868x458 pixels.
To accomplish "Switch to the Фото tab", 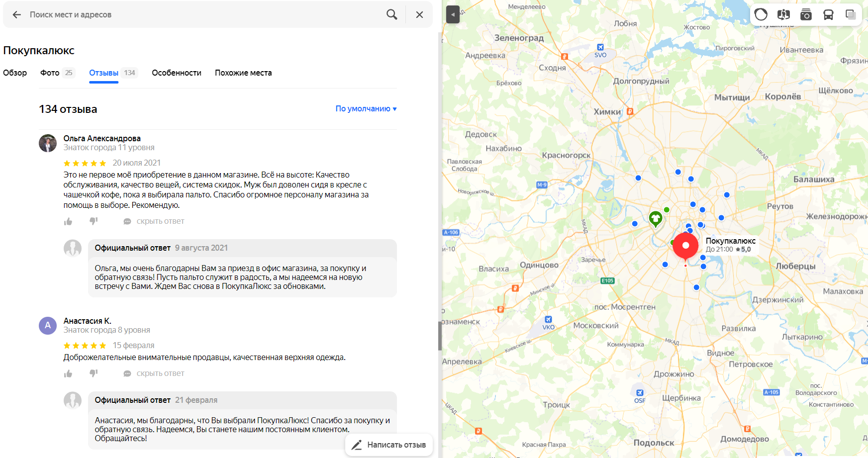I will [x=58, y=73].
